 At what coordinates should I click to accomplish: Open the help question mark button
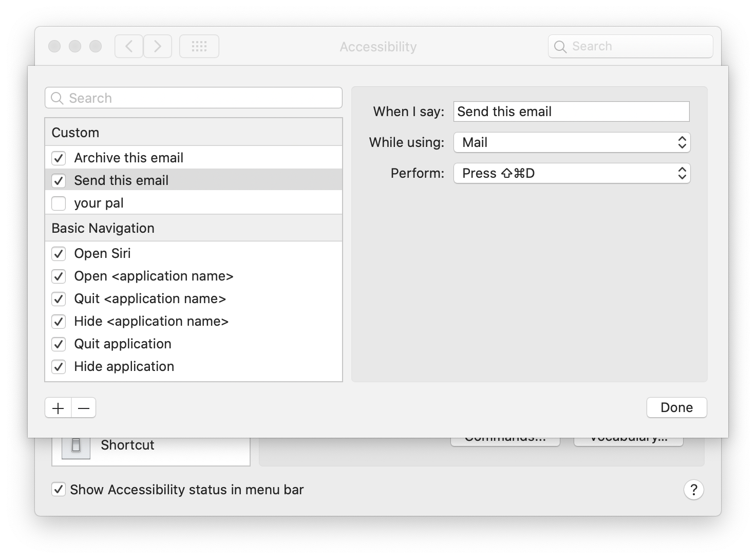coord(693,490)
